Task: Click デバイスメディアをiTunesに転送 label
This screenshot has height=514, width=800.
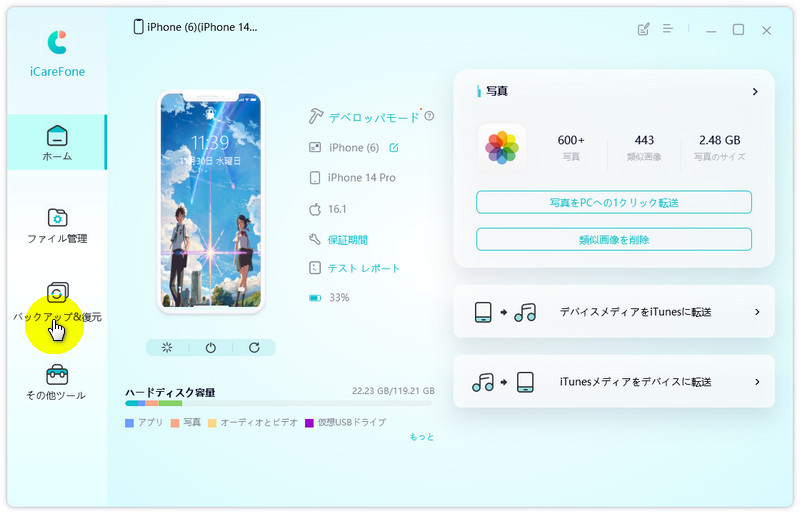Action: 635,312
